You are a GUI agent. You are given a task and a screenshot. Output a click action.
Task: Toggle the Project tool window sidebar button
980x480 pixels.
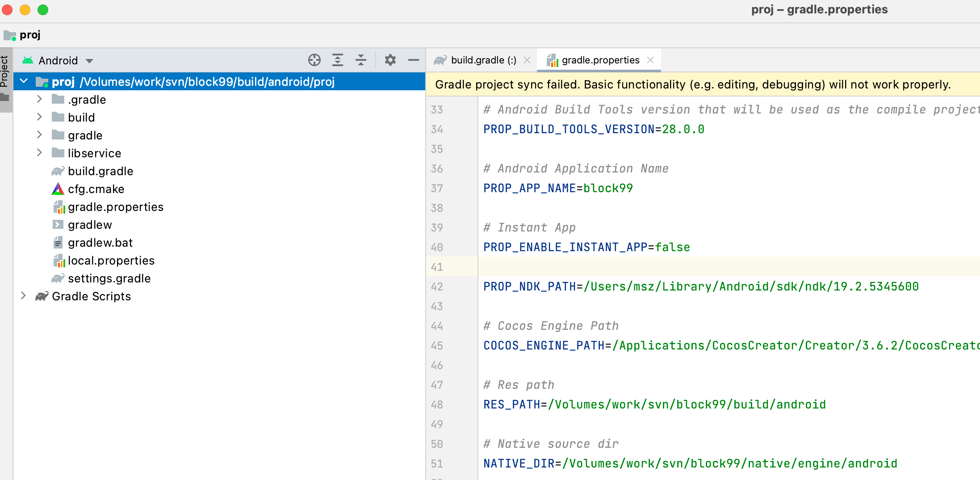tap(5, 72)
